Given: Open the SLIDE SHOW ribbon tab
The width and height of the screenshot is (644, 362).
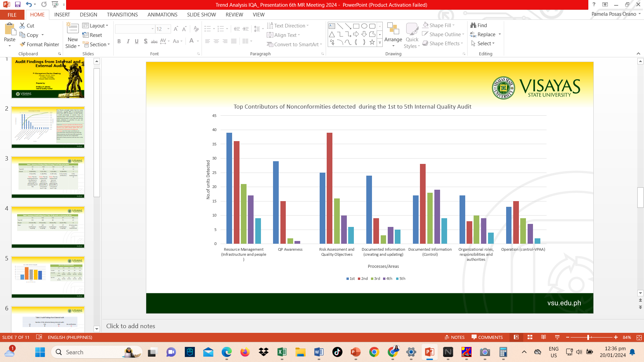Looking at the screenshot, I should (x=201, y=14).
